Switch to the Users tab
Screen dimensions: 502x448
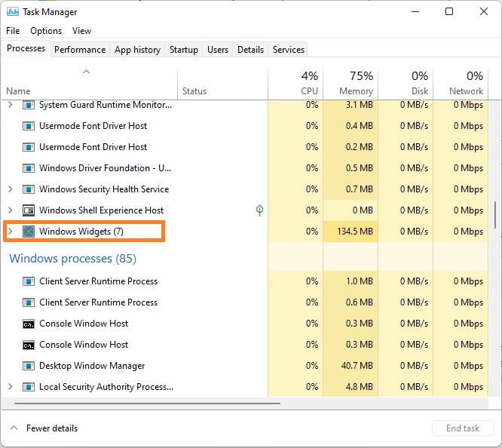[218, 50]
